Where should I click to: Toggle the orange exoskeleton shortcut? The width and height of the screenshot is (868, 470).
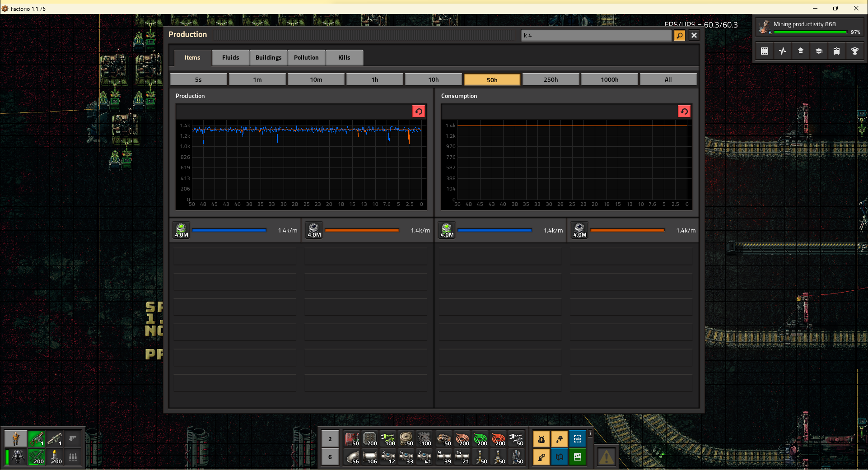(541, 457)
